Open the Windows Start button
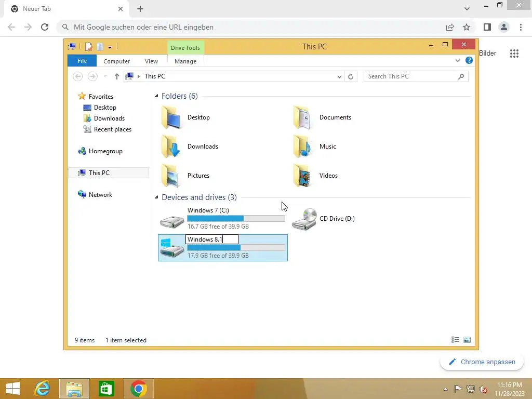The width and height of the screenshot is (532, 399). (x=13, y=389)
